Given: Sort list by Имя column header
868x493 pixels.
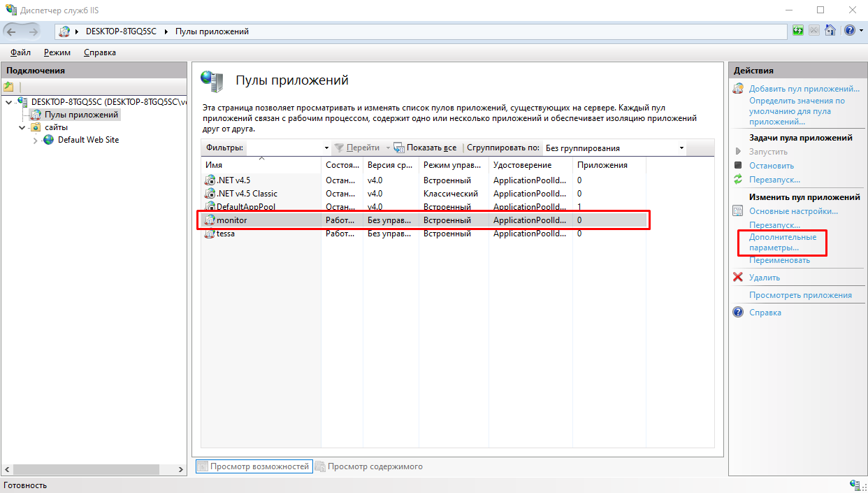Looking at the screenshot, I should [x=260, y=165].
